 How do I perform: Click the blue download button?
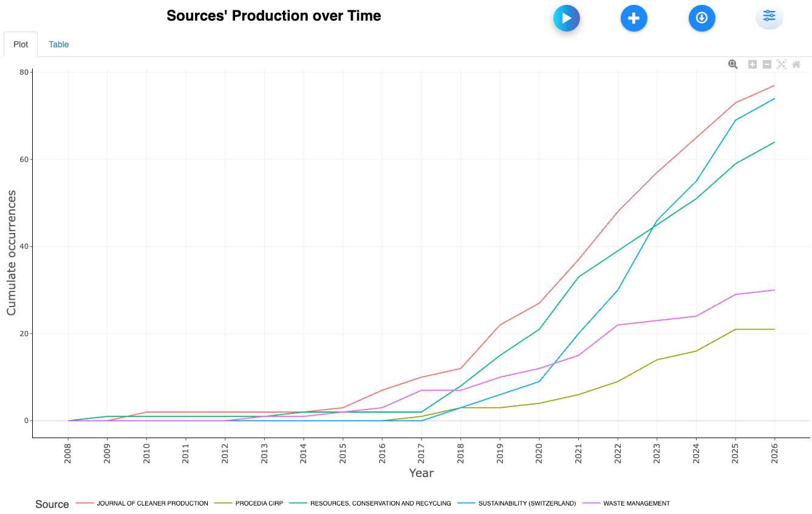701,18
